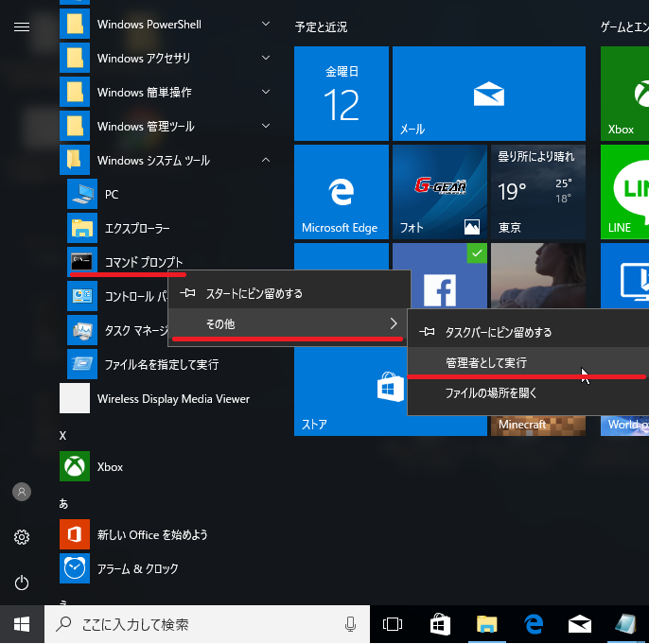Expand the Windows 管理ツール folder chevron
Viewport: 649px width, 644px height.
(x=266, y=126)
